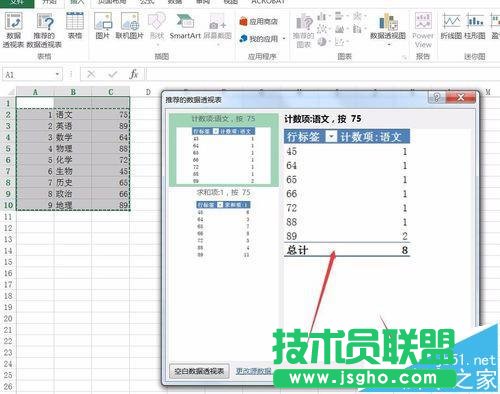
Task: Switch to the File (文件) tab
Action: [x=17, y=3]
